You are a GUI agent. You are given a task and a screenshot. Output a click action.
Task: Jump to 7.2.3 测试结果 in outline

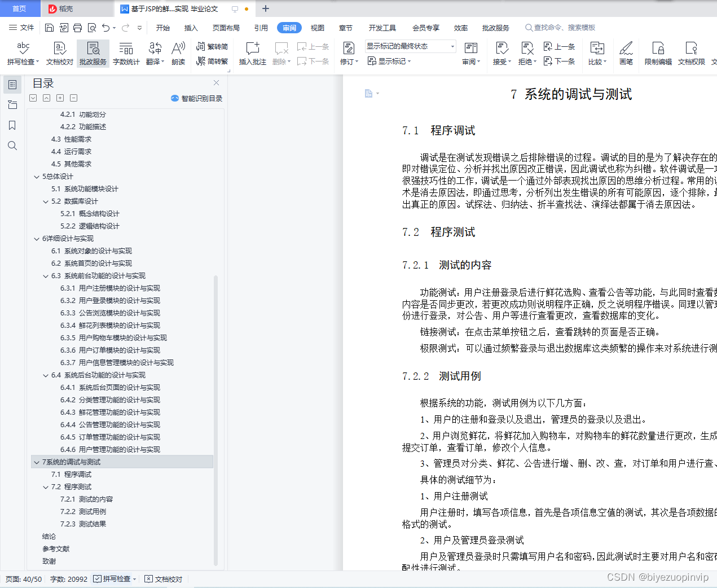[x=83, y=524]
